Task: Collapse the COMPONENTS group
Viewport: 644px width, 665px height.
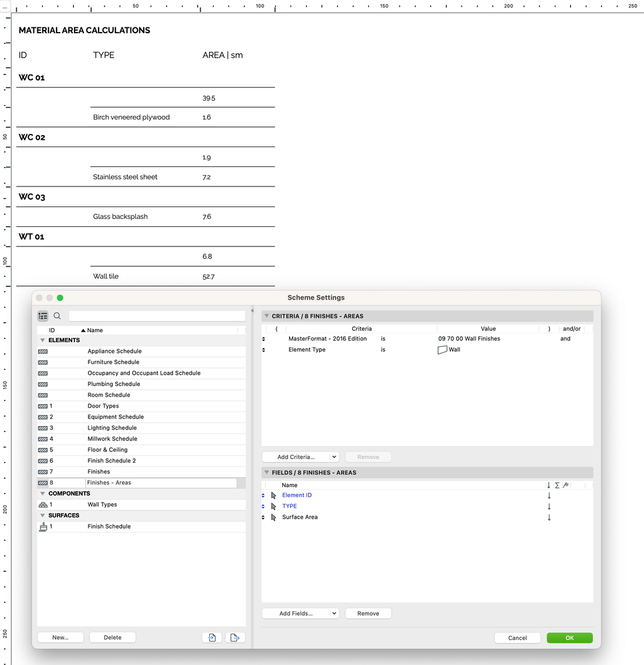Action: pyautogui.click(x=43, y=493)
